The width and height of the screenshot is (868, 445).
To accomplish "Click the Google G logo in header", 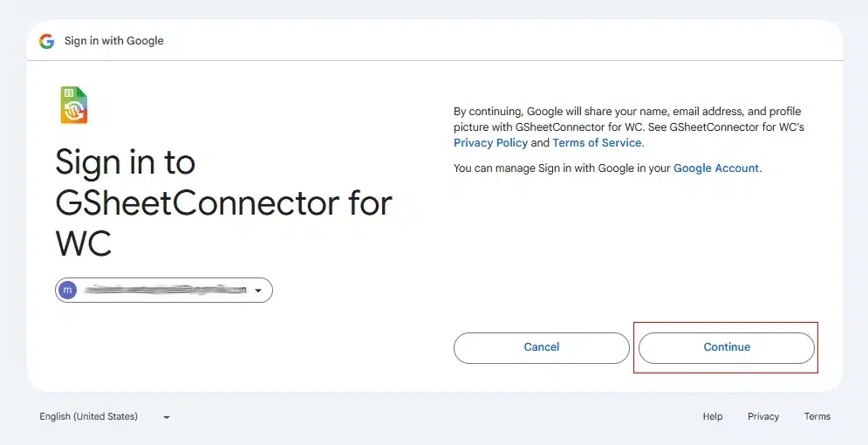I will coord(46,41).
